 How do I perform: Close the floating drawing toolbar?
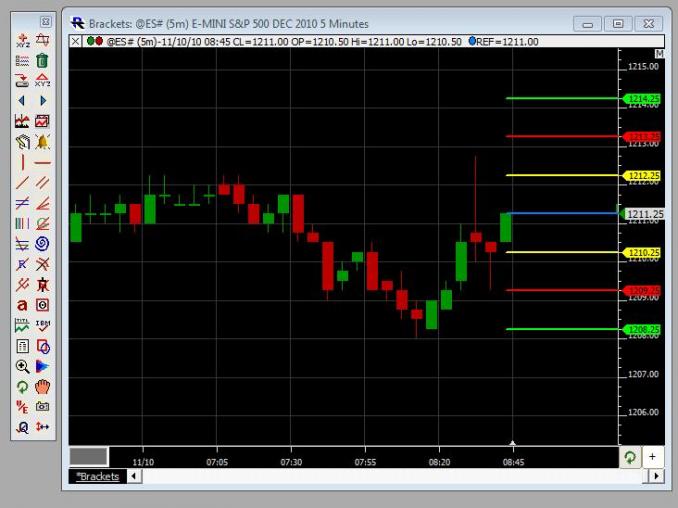tap(46, 21)
